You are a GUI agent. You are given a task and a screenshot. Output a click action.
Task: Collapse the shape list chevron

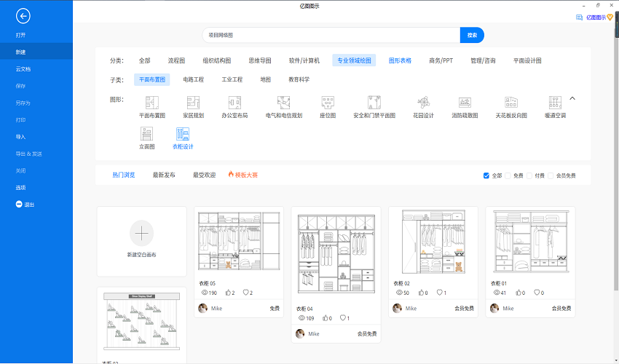pyautogui.click(x=572, y=98)
